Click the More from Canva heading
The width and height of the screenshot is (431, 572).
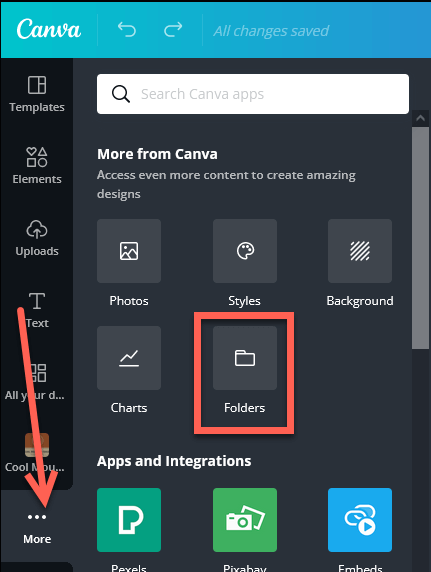coord(157,154)
